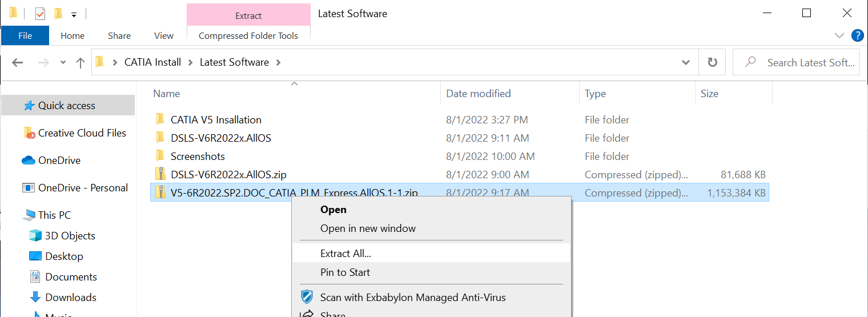Choose Extract All... from the context menu

tap(431, 254)
